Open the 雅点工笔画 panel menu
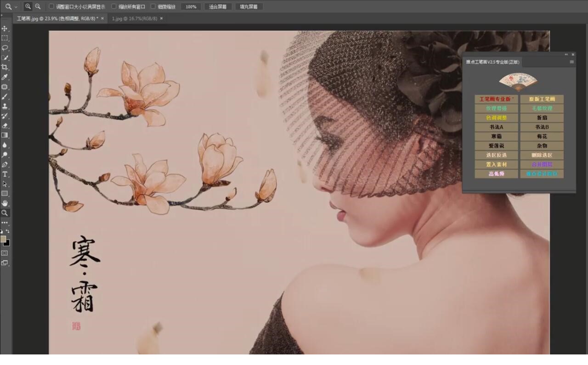 pos(572,62)
